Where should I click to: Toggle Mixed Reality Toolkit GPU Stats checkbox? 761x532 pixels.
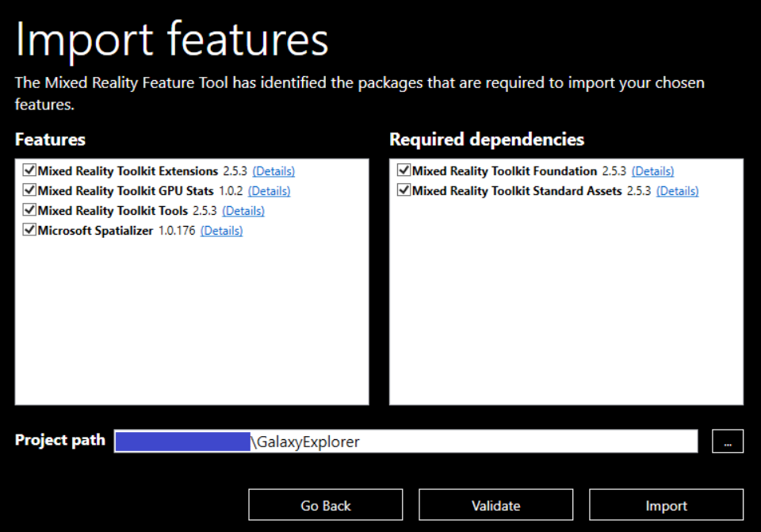tap(30, 190)
